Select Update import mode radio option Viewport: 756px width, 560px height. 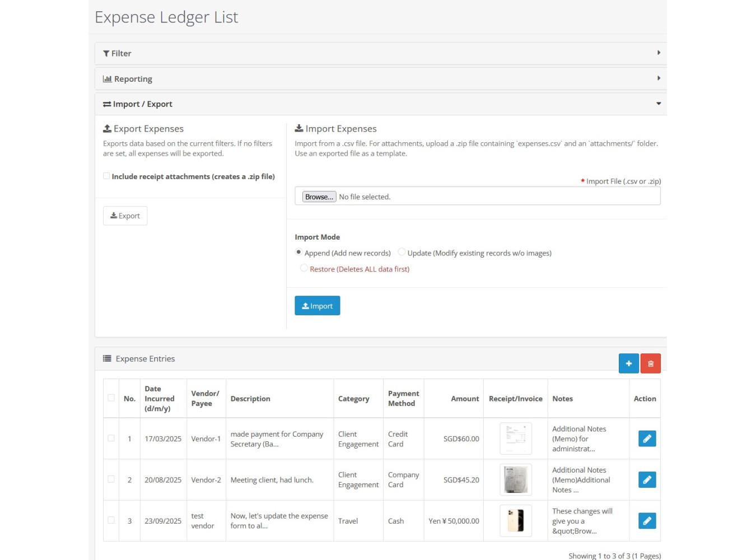point(402,253)
